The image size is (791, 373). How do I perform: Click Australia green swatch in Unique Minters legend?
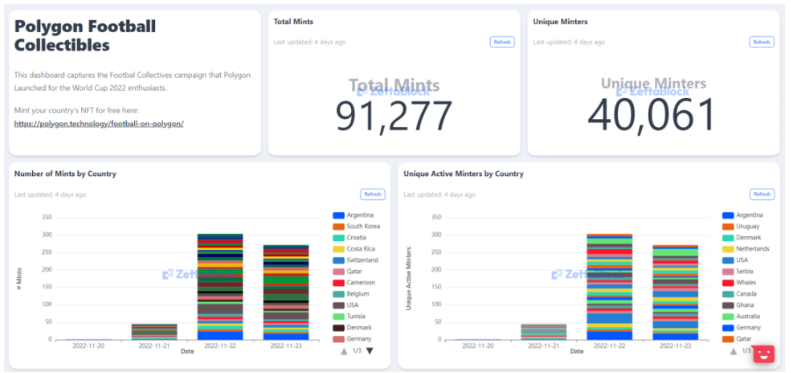(x=728, y=316)
